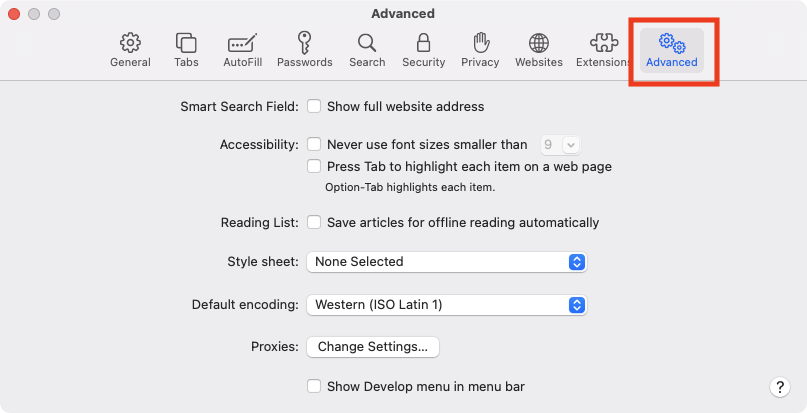Open the Websites preferences pane
This screenshot has width=807, height=413.
[x=539, y=50]
